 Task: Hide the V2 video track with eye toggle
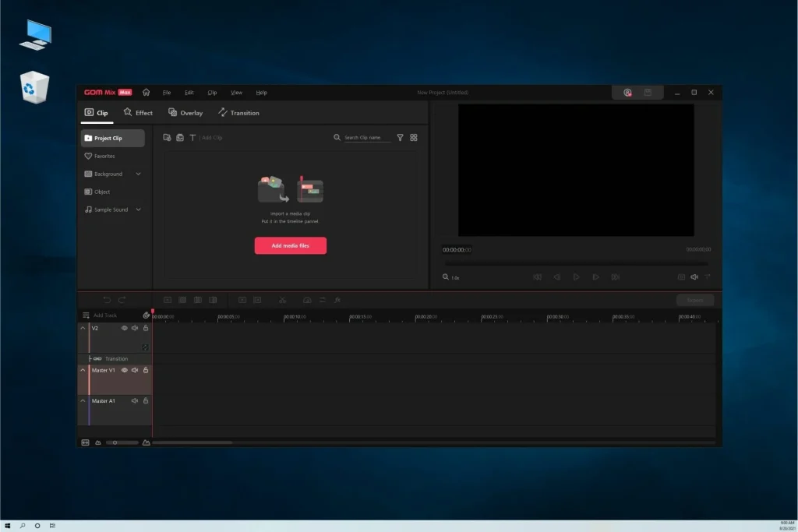[124, 328]
